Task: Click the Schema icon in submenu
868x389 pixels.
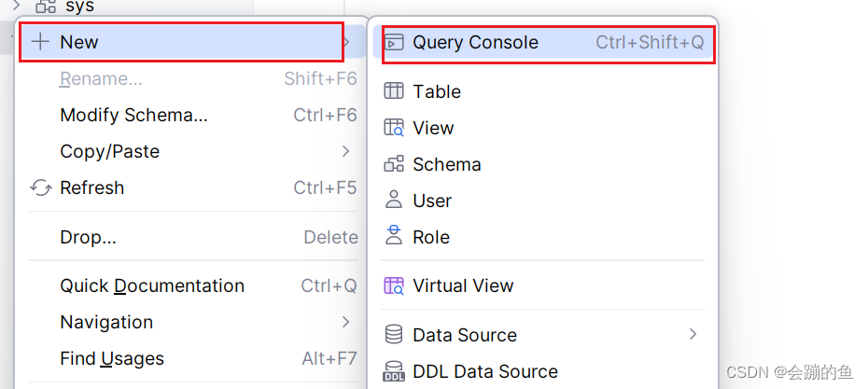Action: tap(394, 164)
